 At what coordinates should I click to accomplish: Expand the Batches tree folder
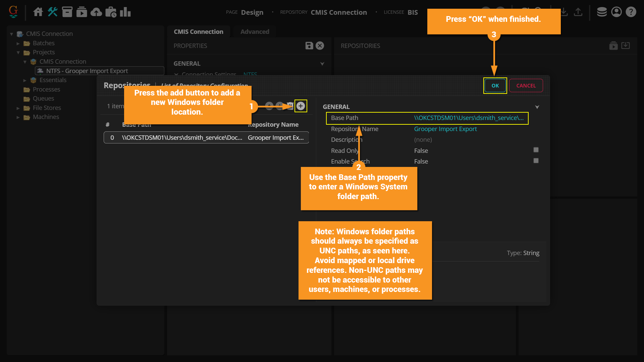18,43
